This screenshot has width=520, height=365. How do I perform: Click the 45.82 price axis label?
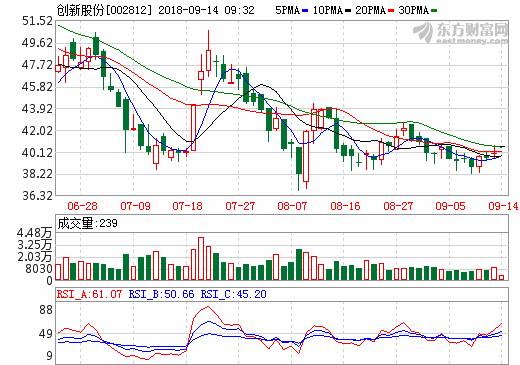pos(37,87)
